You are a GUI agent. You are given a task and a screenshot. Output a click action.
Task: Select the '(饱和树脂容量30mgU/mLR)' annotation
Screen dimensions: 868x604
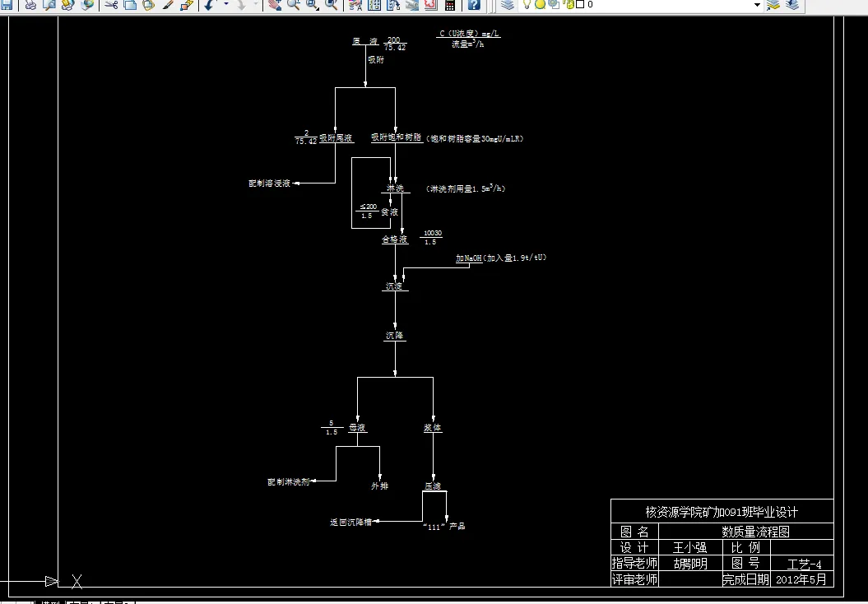pos(475,138)
